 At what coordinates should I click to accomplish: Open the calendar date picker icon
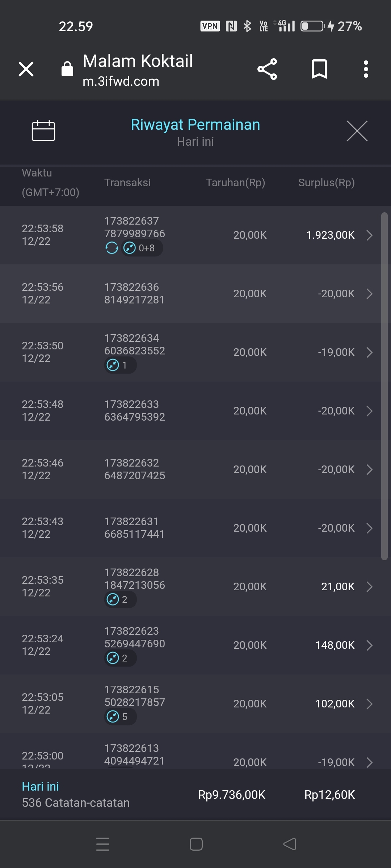click(43, 130)
